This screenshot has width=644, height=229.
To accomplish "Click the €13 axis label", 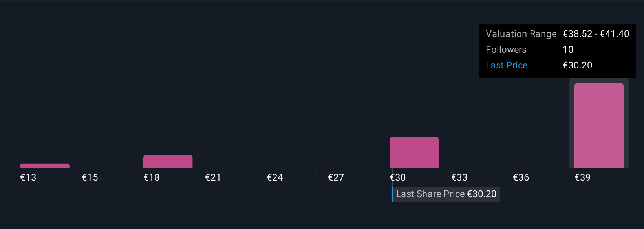I will pos(28,177).
